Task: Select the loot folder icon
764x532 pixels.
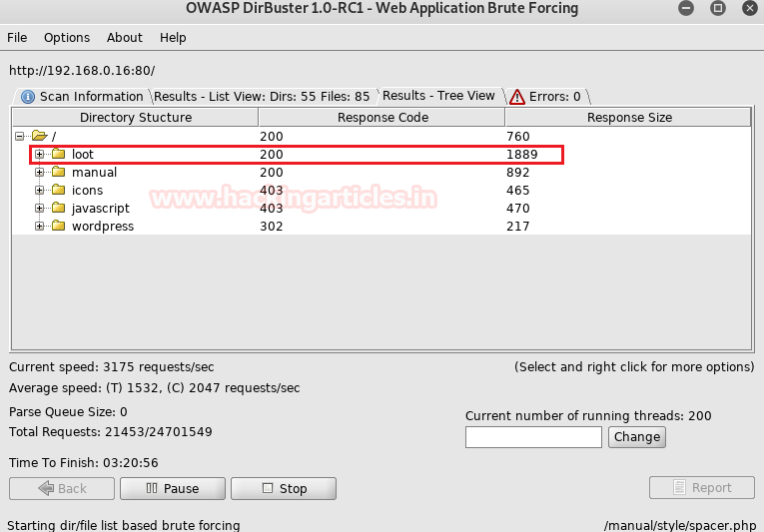Action: [59, 154]
